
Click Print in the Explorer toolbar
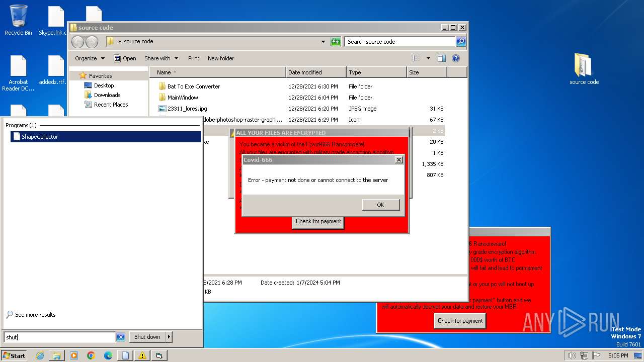(x=194, y=58)
